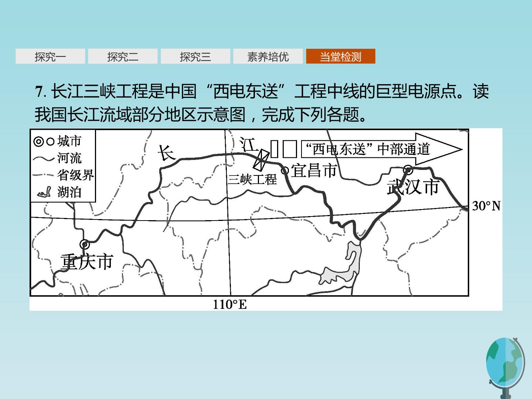532x399 pixels.
Task: Click the 宜昌市 city circle marker
Action: click(285, 170)
